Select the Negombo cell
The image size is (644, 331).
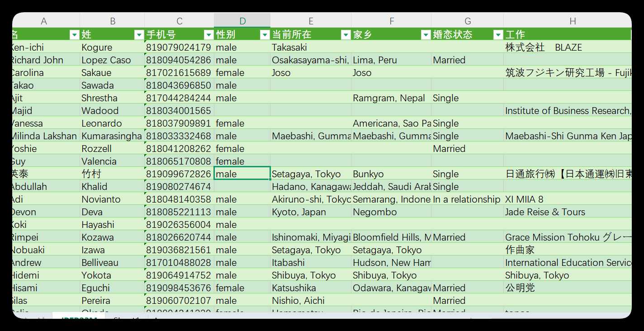(391, 212)
